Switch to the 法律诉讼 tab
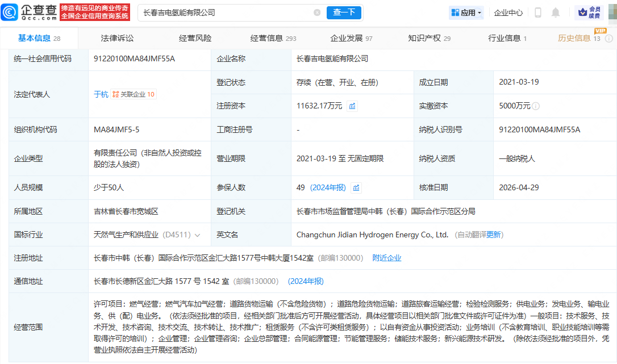This screenshot has width=617, height=364. (117, 38)
